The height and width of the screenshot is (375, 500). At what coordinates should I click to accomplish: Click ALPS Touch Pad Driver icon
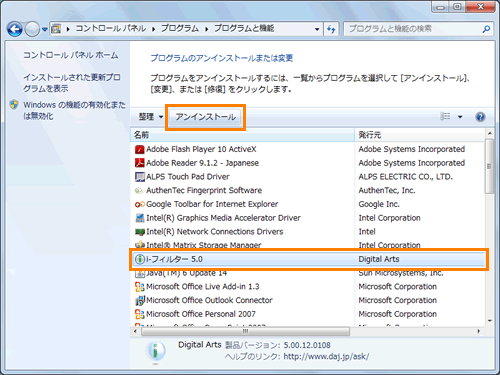click(x=140, y=176)
